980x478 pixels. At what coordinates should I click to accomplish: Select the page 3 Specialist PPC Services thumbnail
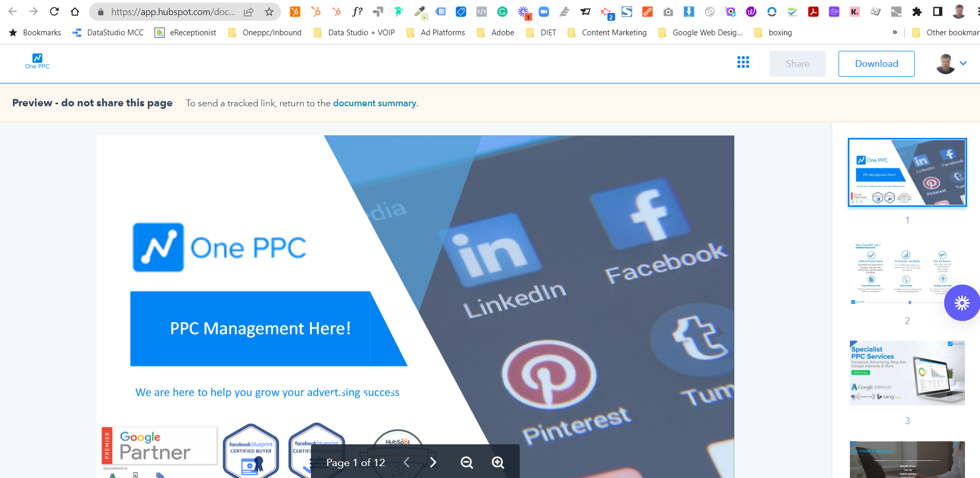tap(906, 372)
